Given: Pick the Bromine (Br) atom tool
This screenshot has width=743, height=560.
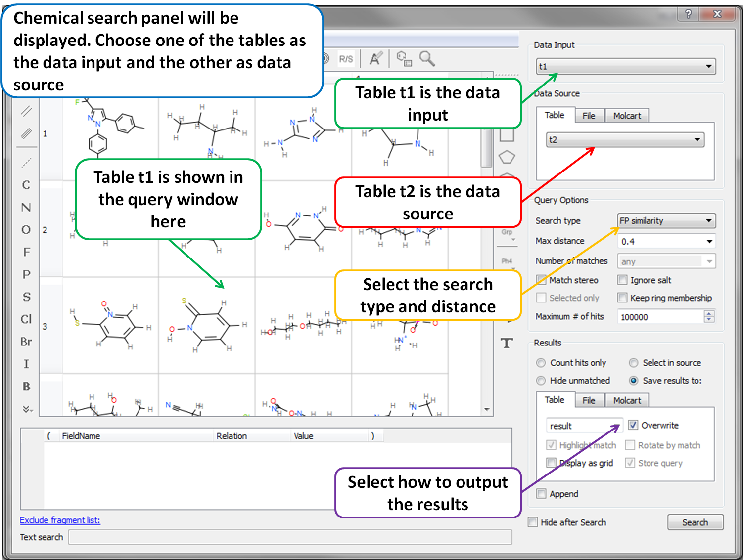Looking at the screenshot, I should coord(26,342).
